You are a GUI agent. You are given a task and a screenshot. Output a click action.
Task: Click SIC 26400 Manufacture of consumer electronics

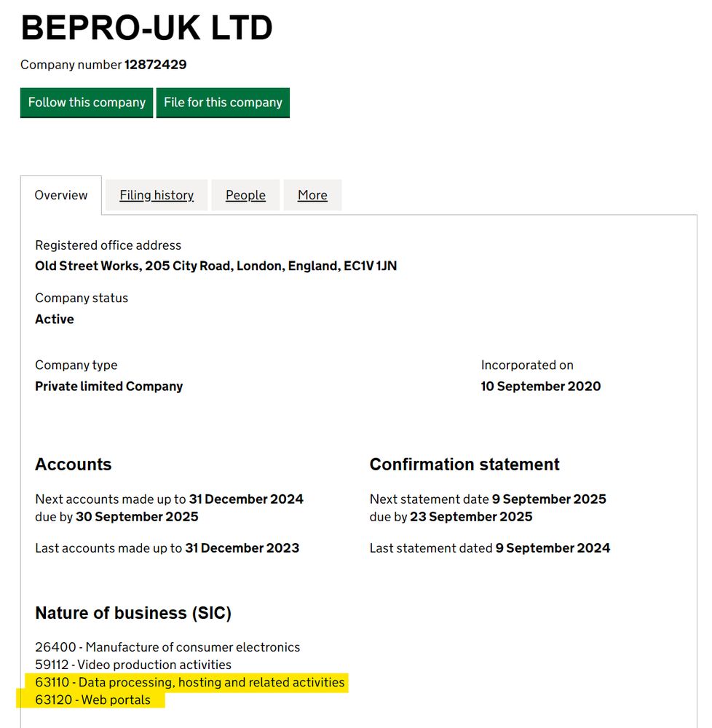[x=167, y=647]
